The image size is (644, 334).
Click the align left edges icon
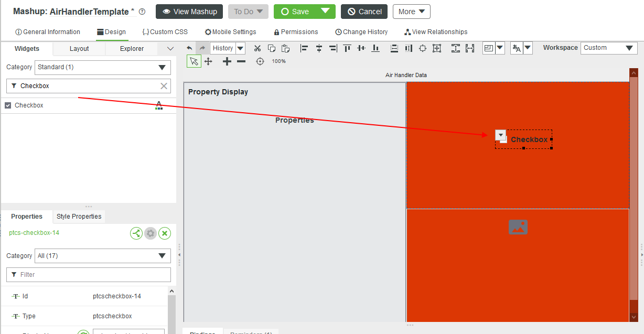pos(304,48)
